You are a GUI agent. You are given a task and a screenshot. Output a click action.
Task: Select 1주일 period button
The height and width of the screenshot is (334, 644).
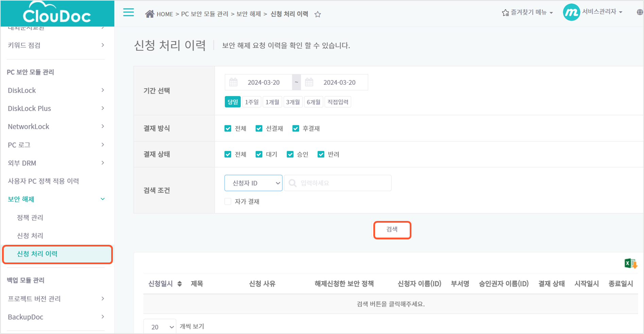click(252, 102)
